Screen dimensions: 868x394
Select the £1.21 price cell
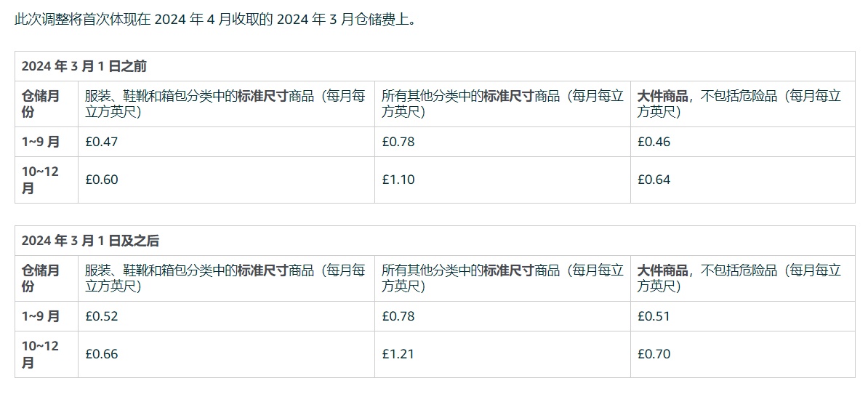pyautogui.click(x=398, y=354)
